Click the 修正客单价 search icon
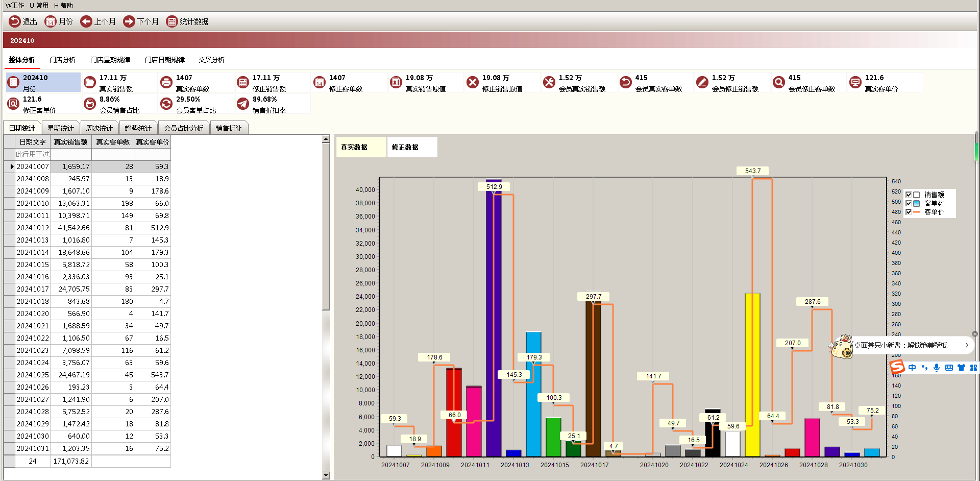The height and width of the screenshot is (481, 980). (13, 104)
